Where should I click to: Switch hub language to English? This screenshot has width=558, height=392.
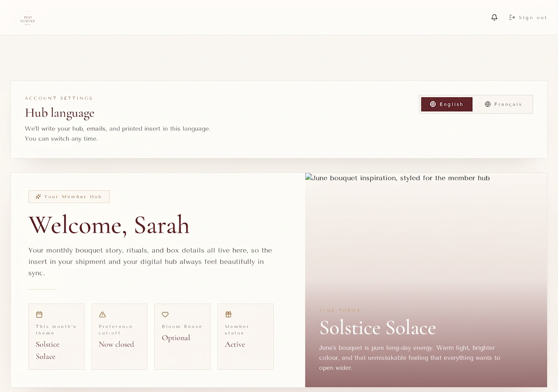pyautogui.click(x=447, y=104)
